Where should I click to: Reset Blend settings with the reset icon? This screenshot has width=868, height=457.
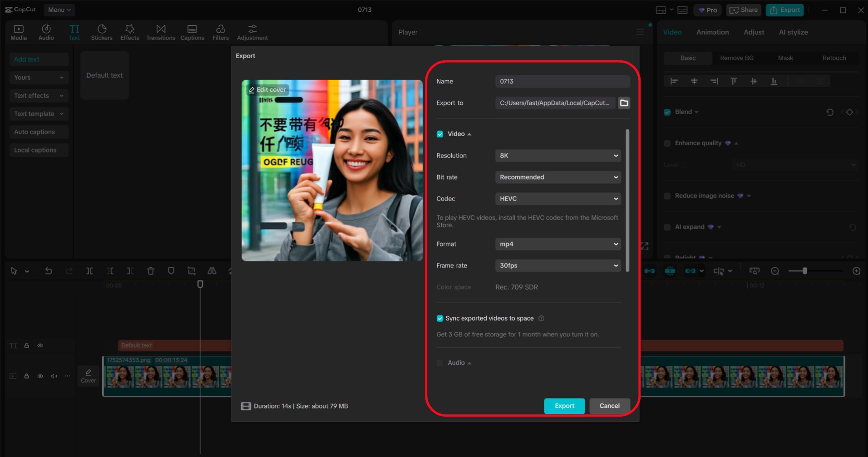(x=830, y=112)
